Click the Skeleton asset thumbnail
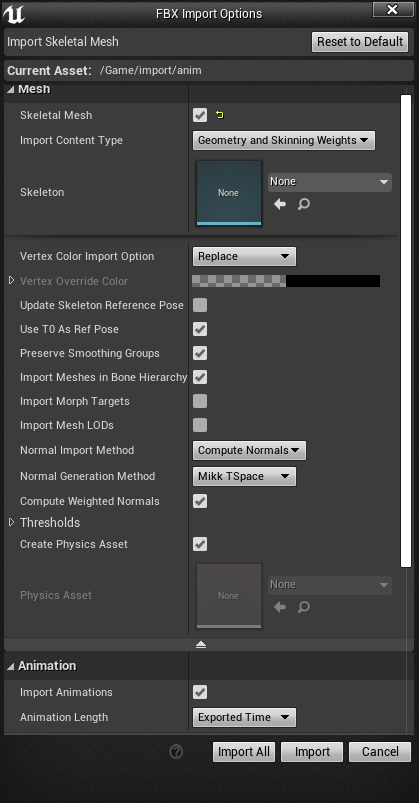 coord(228,193)
